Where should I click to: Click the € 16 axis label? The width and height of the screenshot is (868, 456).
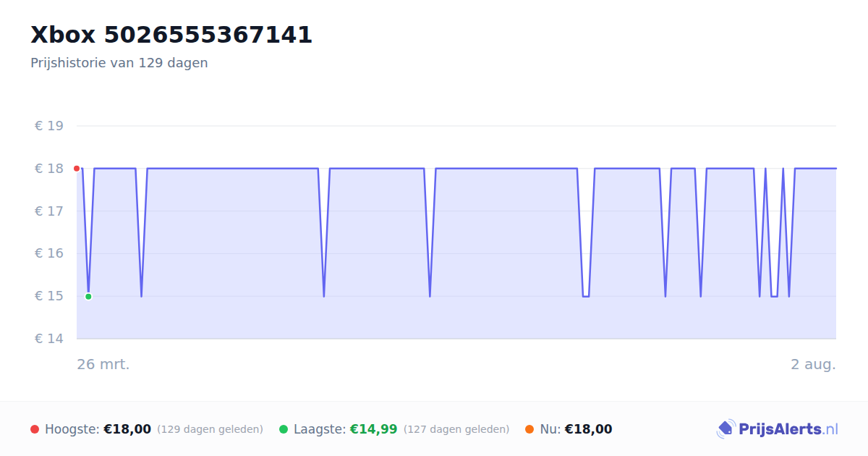[x=49, y=253]
